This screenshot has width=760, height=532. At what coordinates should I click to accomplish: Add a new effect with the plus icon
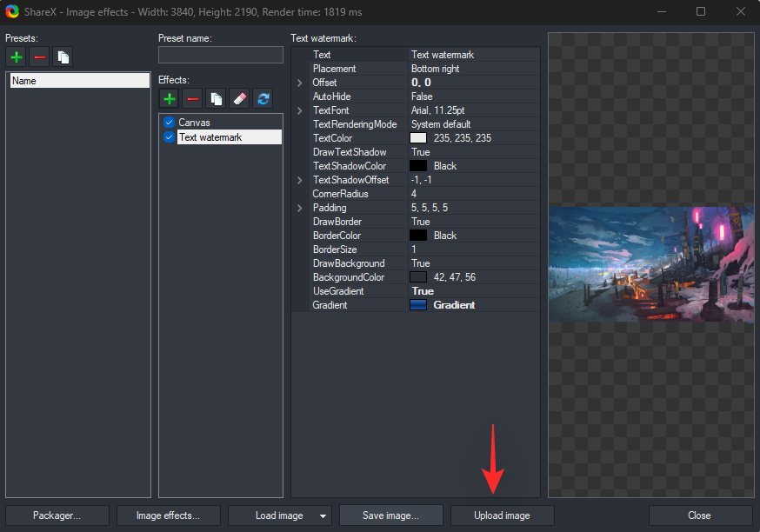pyautogui.click(x=170, y=98)
